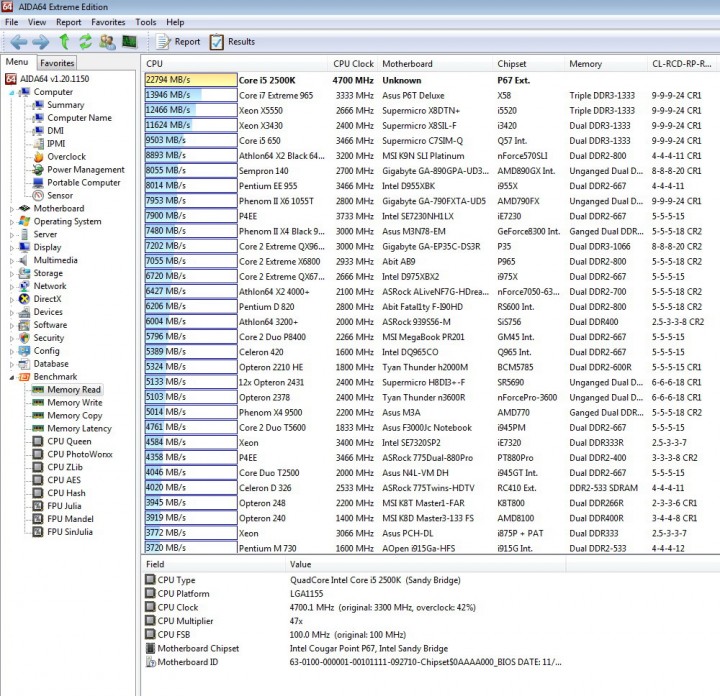Select the FPU Julia benchmark icon

39,506
